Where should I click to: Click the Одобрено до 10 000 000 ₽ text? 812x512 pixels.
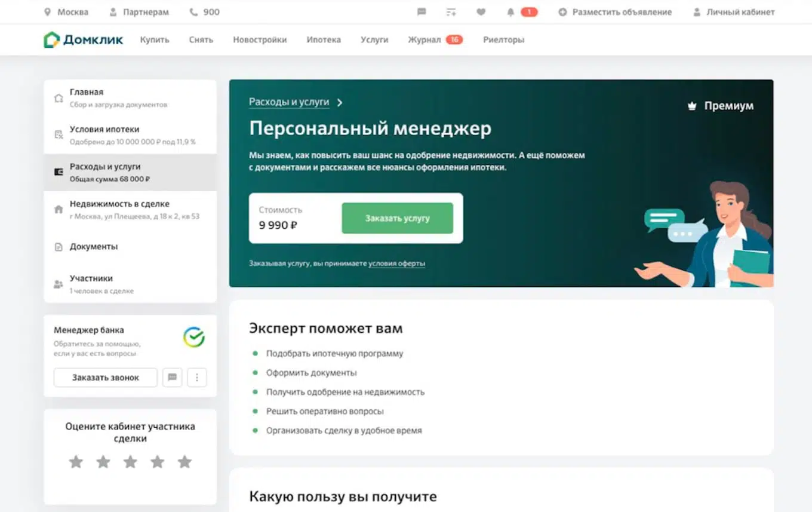[x=133, y=142]
